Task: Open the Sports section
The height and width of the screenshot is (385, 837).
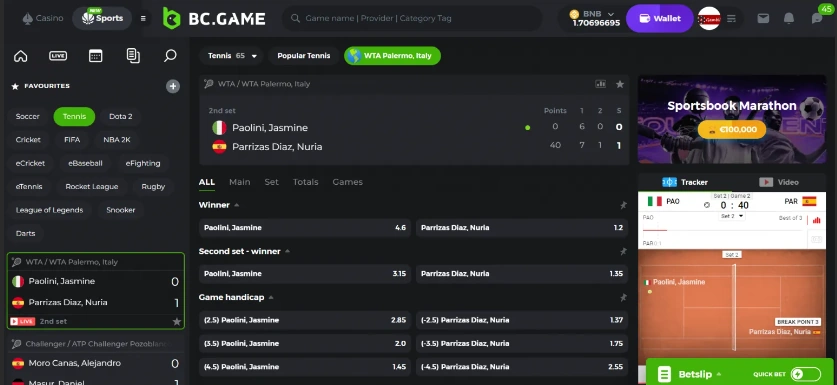Action: tap(102, 18)
